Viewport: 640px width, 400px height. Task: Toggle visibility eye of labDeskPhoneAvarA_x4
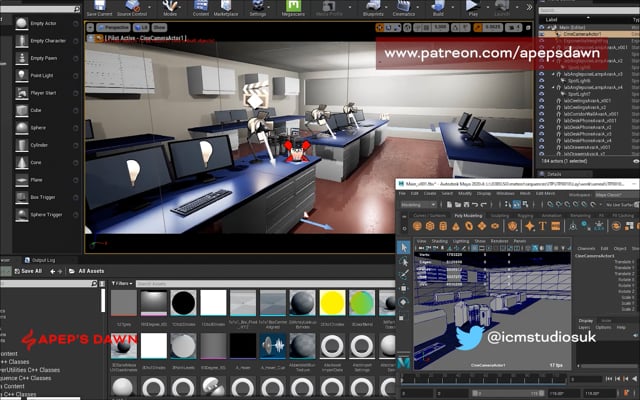click(542, 140)
